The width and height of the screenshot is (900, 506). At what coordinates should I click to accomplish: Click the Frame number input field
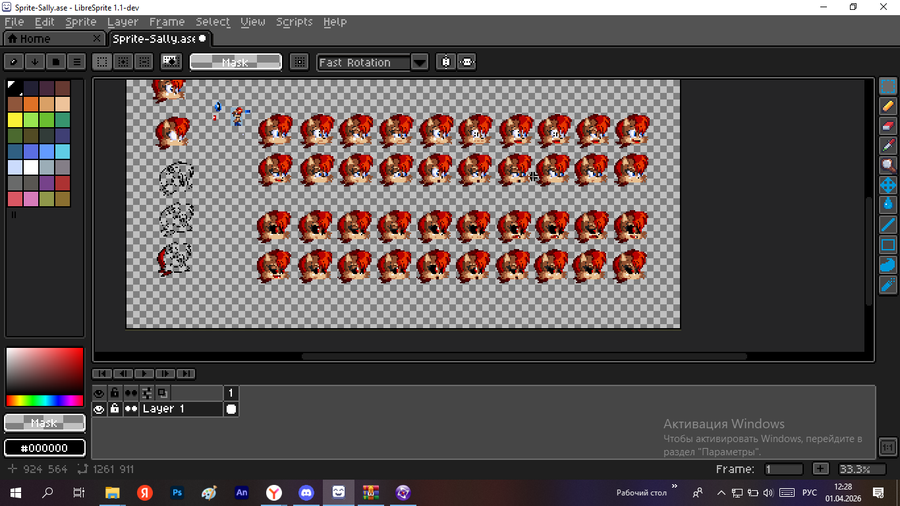(783, 469)
